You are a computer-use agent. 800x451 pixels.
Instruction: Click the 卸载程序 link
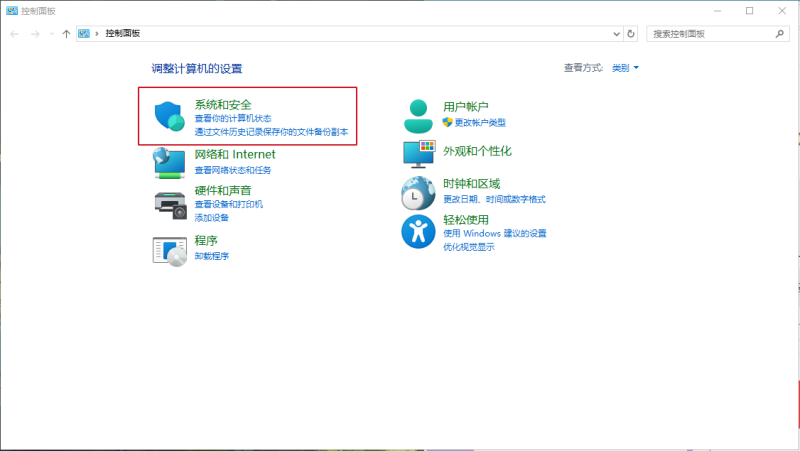pyautogui.click(x=211, y=256)
